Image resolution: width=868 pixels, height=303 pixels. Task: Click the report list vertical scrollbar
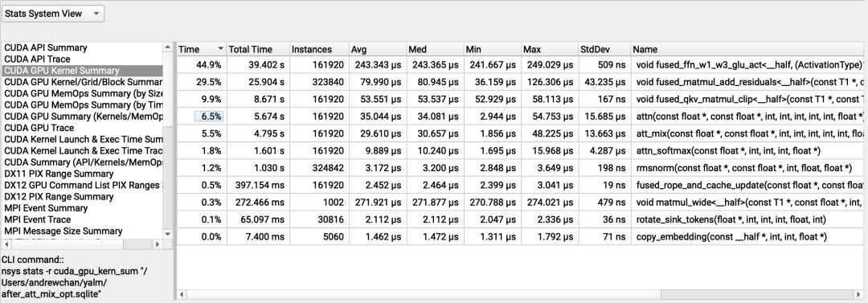pos(168,141)
